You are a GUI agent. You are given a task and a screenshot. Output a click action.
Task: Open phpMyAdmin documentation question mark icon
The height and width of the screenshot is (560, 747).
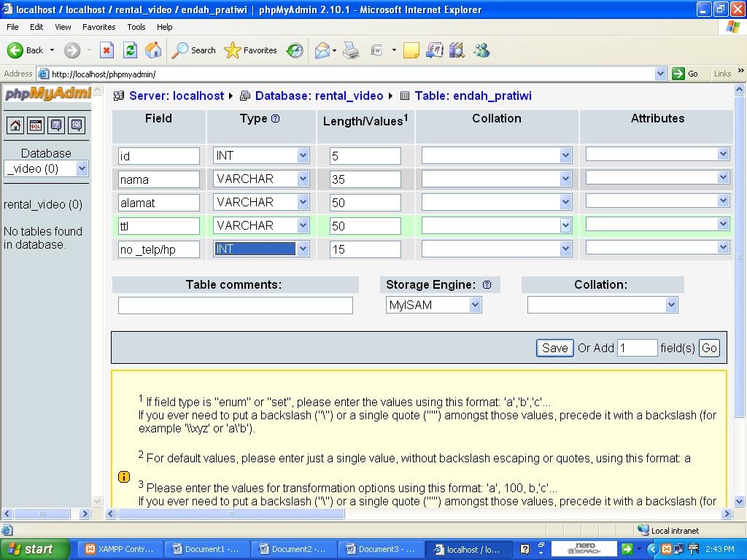tap(56, 125)
